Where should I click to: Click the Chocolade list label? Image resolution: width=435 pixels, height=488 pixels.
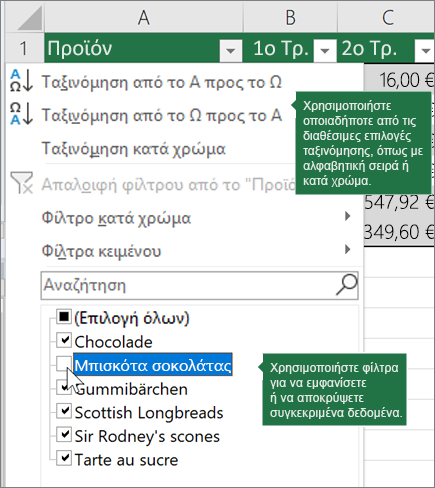113,342
